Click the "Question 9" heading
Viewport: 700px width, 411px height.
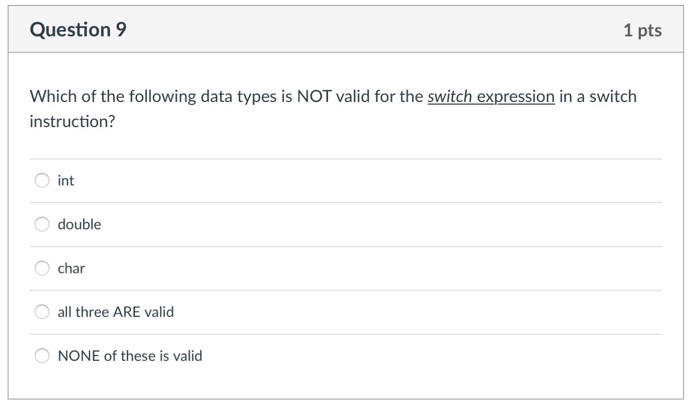78,30
